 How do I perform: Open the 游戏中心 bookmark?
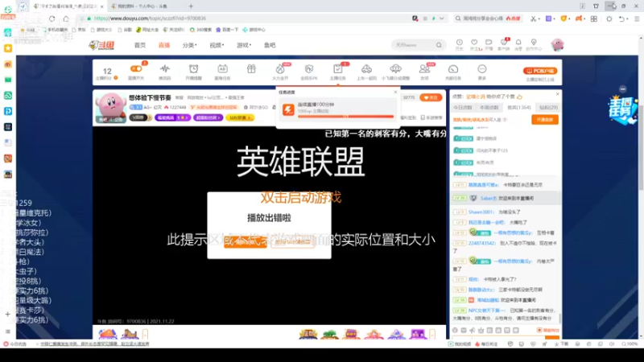pos(254,30)
